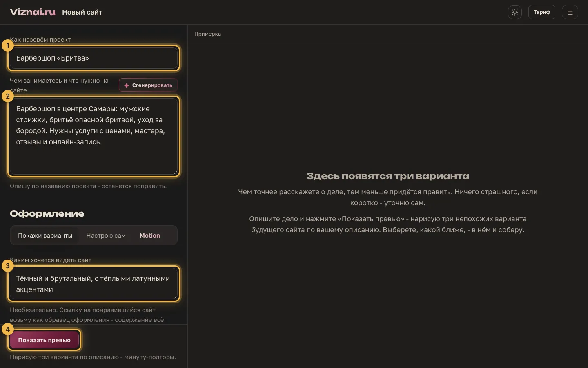
Task: Click the Показать превью button
Action: tap(45, 340)
